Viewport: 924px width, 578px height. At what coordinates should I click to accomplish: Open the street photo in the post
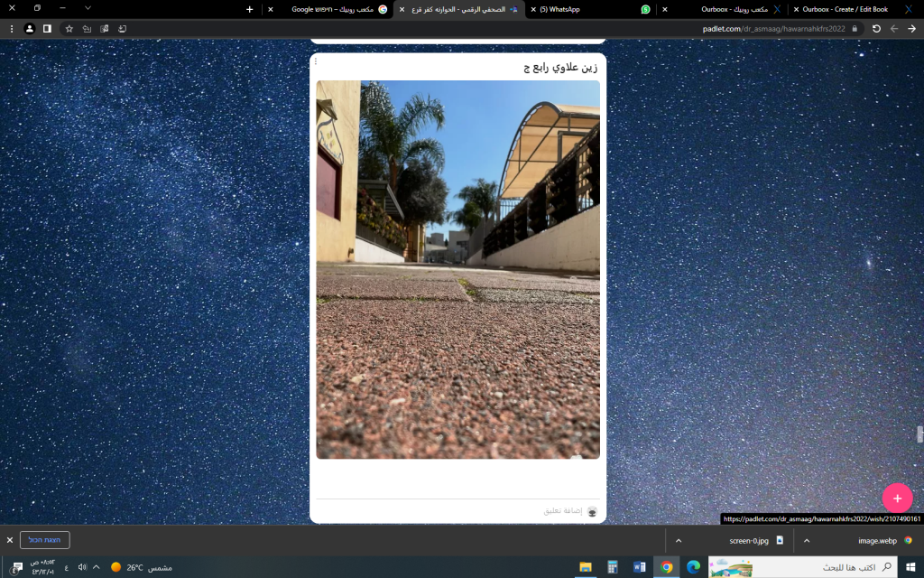[x=457, y=269]
